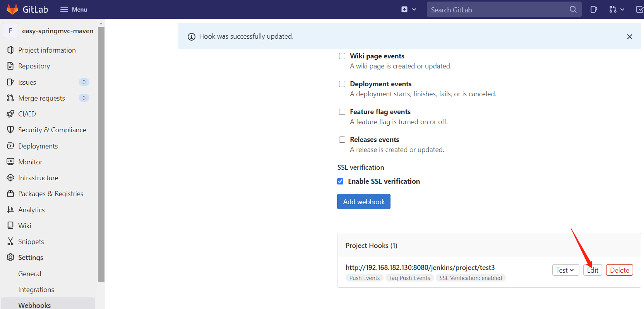Click the Add webhook button
Viewport: 644px width, 309px height.
[363, 201]
